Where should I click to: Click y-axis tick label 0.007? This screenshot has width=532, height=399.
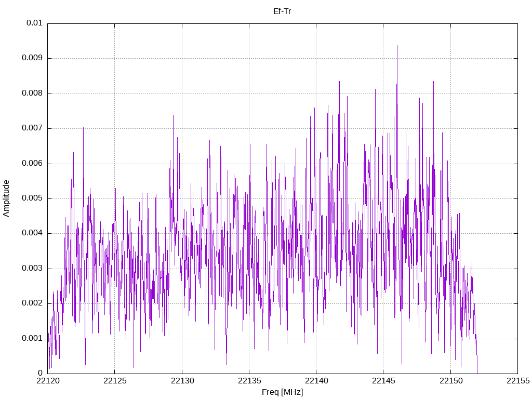[x=32, y=128]
